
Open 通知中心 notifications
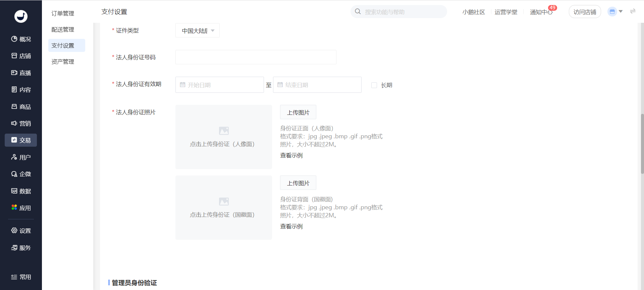[x=541, y=12]
